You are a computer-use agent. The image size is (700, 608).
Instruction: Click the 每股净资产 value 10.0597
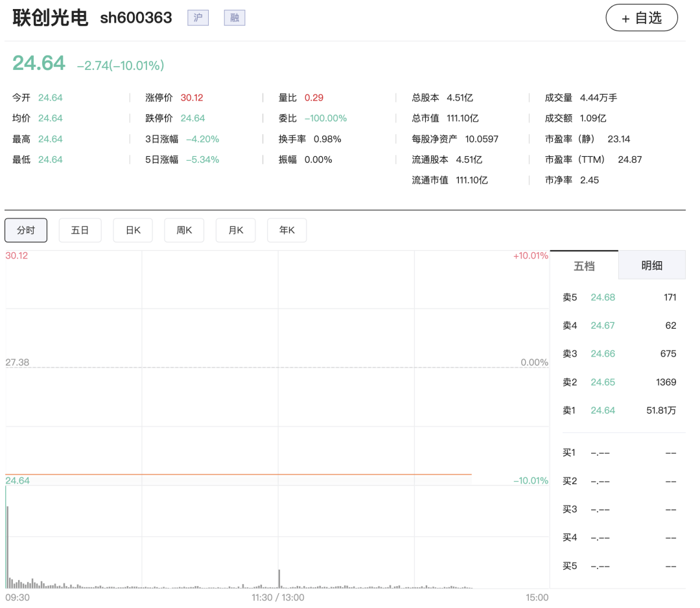[482, 139]
